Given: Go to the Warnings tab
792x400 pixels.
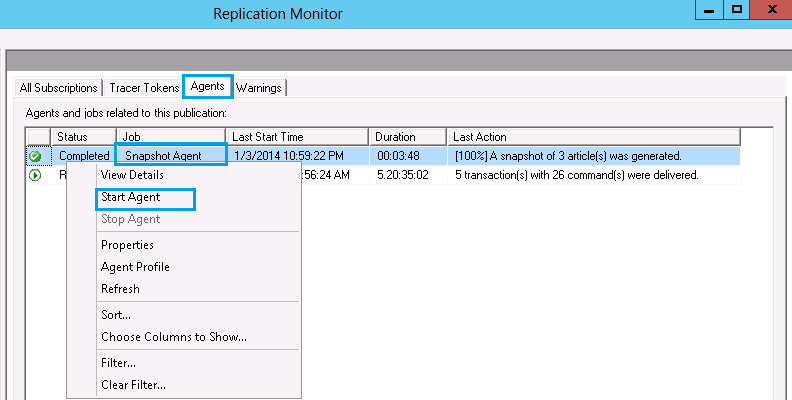Looking at the screenshot, I should (x=259, y=88).
